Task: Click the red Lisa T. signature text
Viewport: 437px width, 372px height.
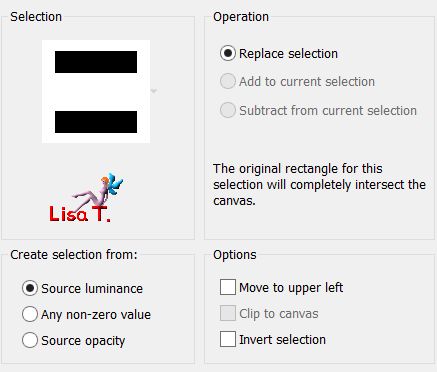Action: (x=79, y=214)
